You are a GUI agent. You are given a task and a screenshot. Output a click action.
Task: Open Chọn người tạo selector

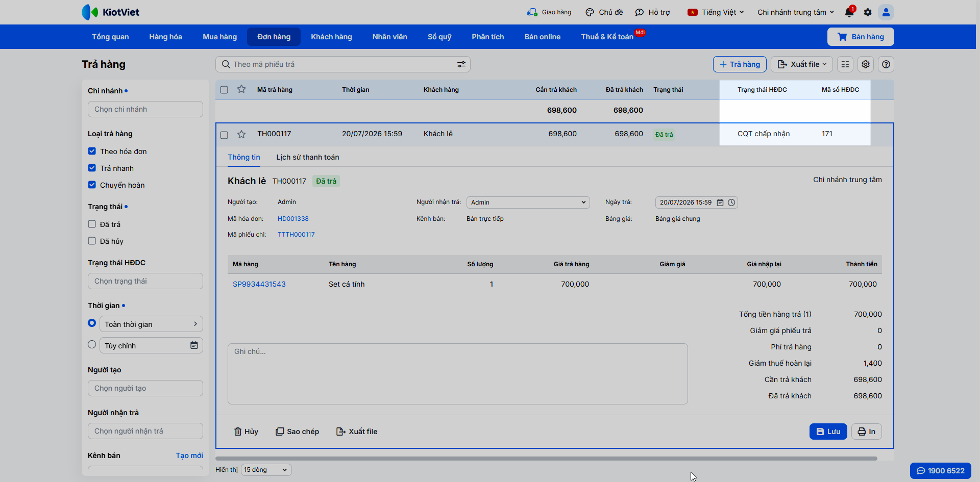coord(145,388)
